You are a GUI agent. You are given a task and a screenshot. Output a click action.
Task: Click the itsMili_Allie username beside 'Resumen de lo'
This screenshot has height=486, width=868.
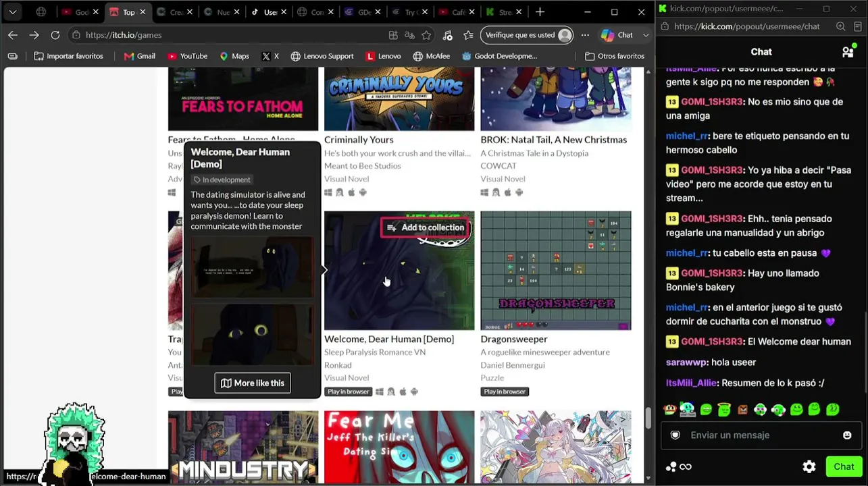691,383
